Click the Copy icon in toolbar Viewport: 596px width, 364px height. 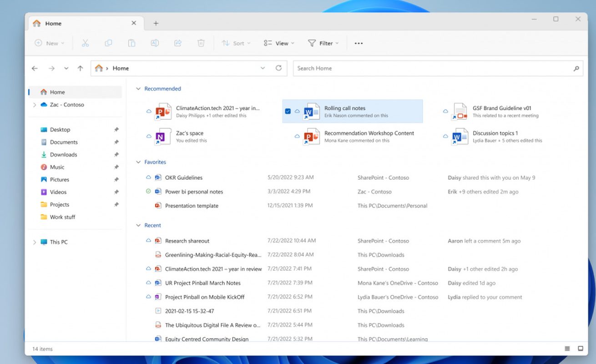pyautogui.click(x=108, y=43)
